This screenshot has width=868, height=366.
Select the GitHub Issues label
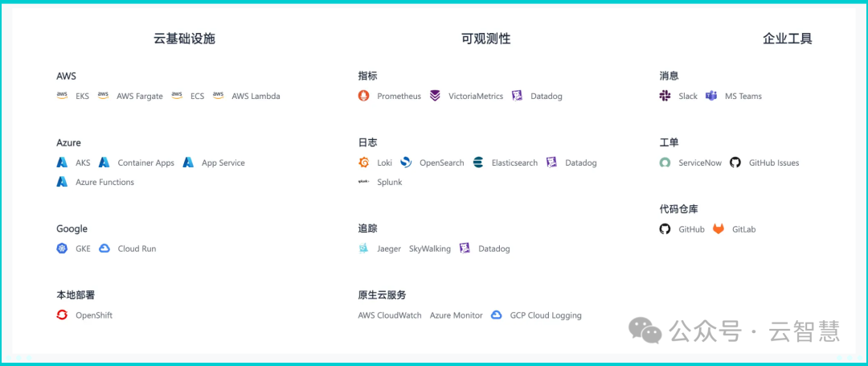click(774, 163)
